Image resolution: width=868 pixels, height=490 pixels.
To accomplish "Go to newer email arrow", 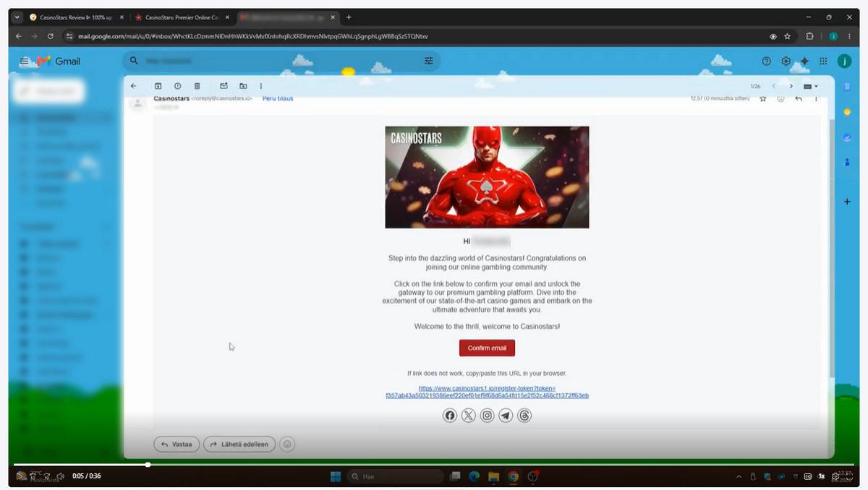I will (773, 86).
